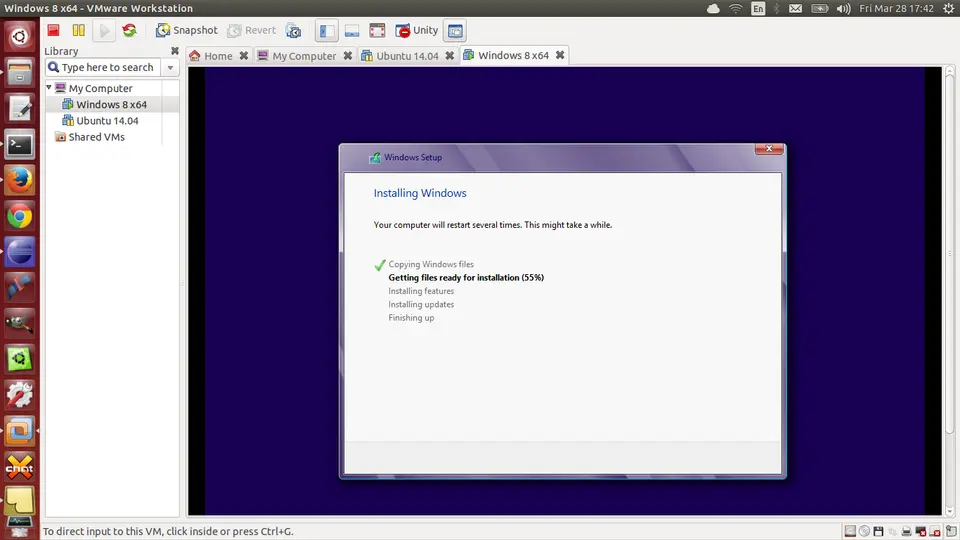
Task: Click the CD/DVD drive status icon
Action: (x=864, y=531)
